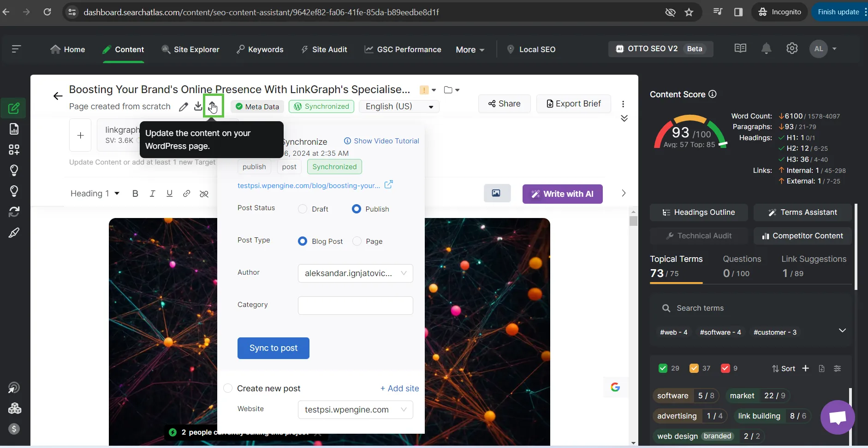Viewport: 868px width, 448px height.
Task: Click the Category input field
Action: [355, 306]
